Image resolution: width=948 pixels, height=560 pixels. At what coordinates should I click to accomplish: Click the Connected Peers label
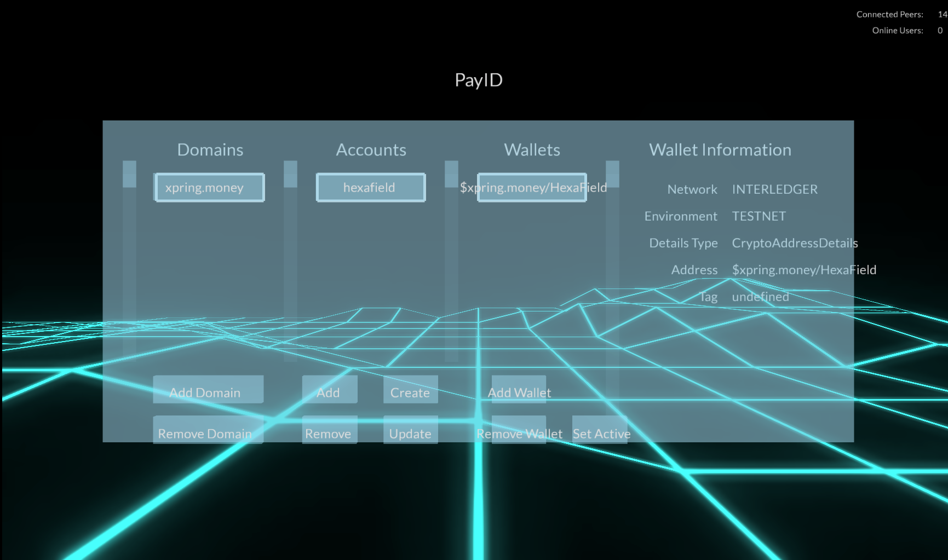pyautogui.click(x=890, y=15)
